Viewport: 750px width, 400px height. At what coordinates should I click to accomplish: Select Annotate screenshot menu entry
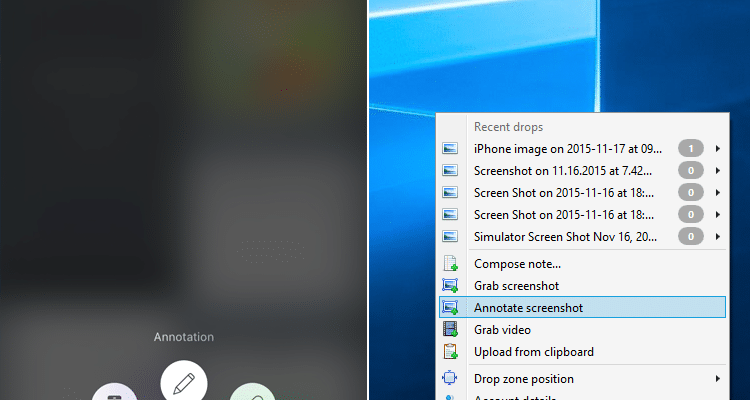[x=582, y=307]
